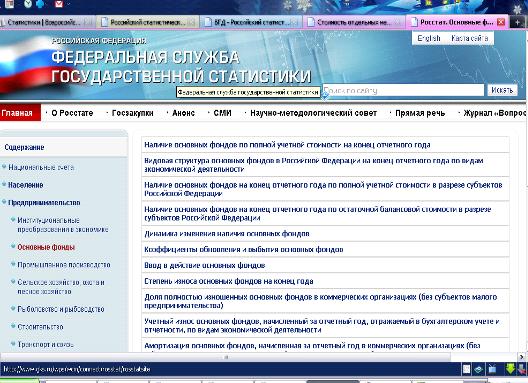Expand the Население sidebar section
Viewport: 528px width, 383px height.
(26, 185)
